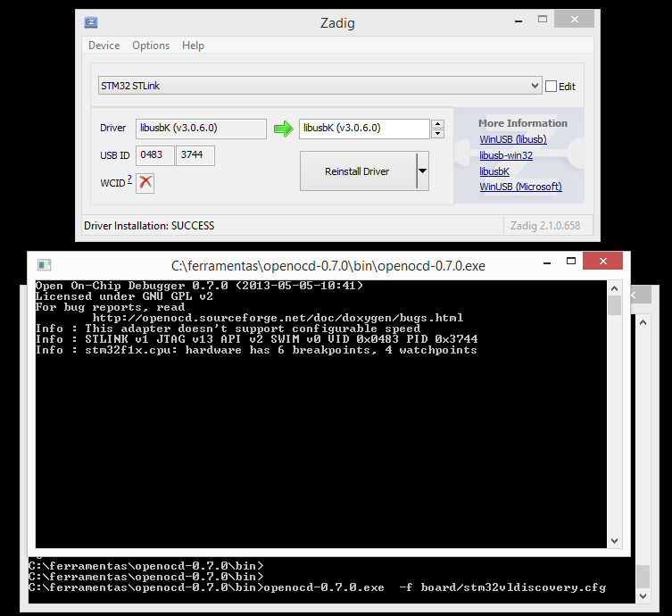This screenshot has width=672, height=616.
Task: Click the OpenOCD console scrollbar up arrow
Action: pos(614,288)
